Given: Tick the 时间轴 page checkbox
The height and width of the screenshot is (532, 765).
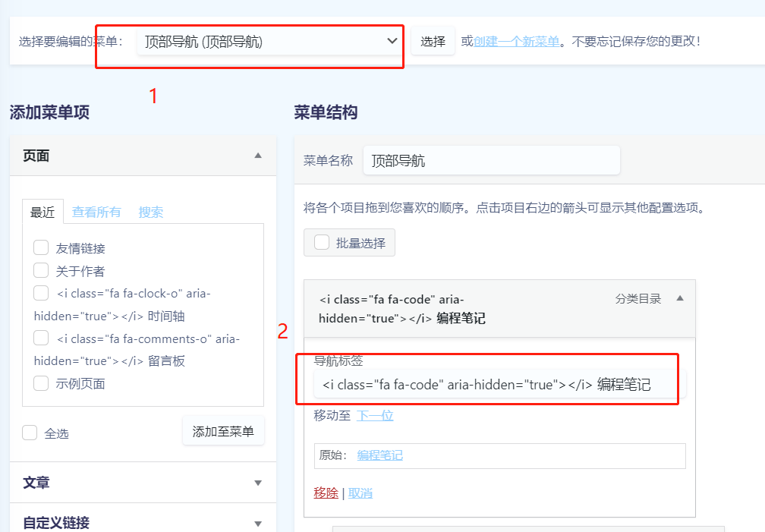Looking at the screenshot, I should tap(42, 293).
